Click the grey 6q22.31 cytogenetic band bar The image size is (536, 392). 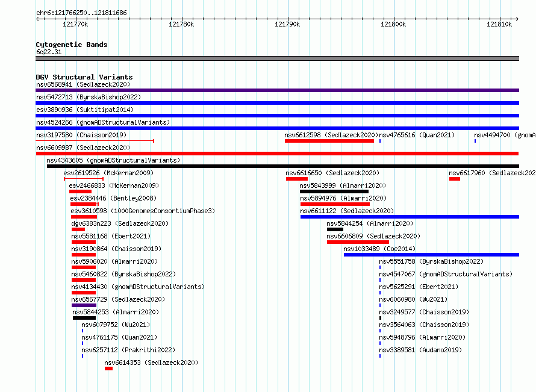[277, 58]
